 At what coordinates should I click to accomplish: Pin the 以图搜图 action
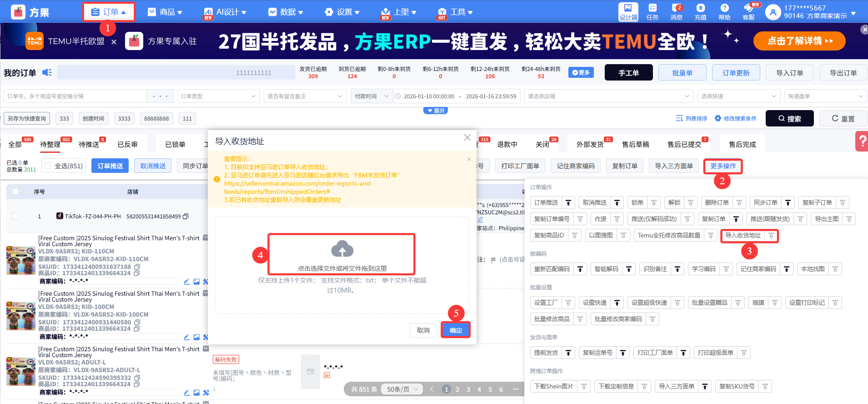(623, 235)
